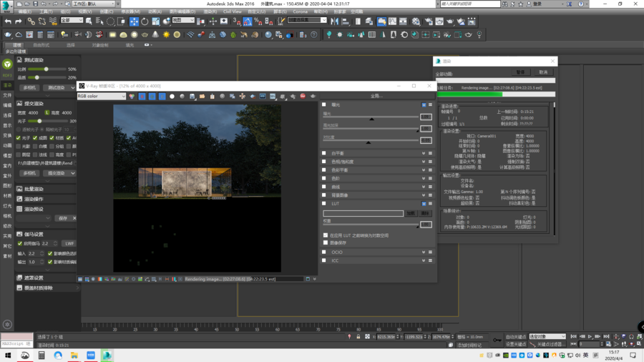This screenshot has width=644, height=362.
Task: Click the 保存 button in render presets
Action: pos(63,218)
